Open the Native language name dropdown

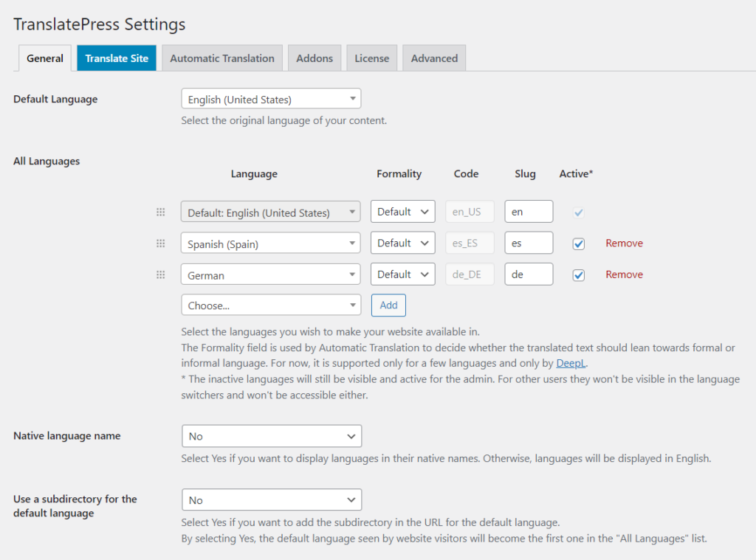pyautogui.click(x=271, y=436)
